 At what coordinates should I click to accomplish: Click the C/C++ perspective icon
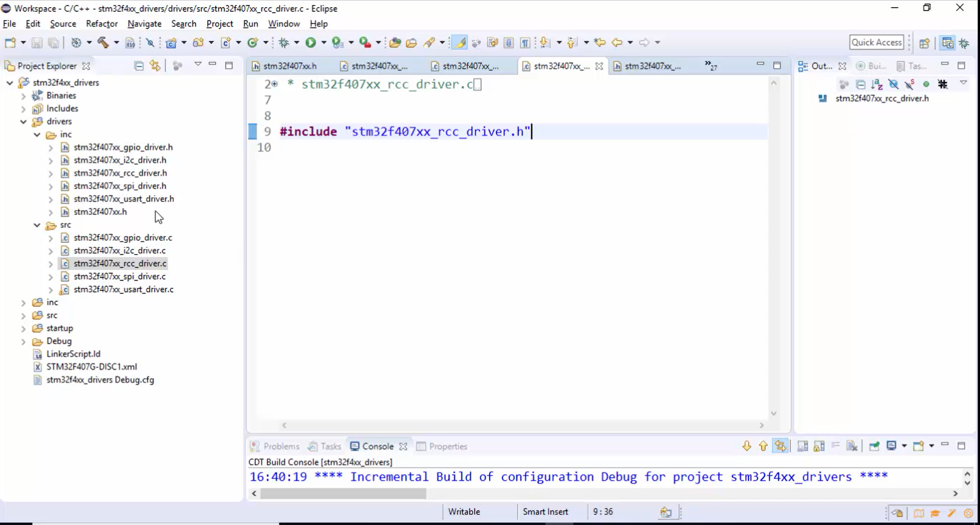pyautogui.click(x=947, y=43)
